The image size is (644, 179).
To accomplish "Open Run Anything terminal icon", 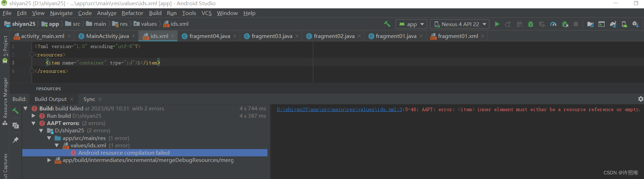I will pyautogui.click(x=602, y=24).
